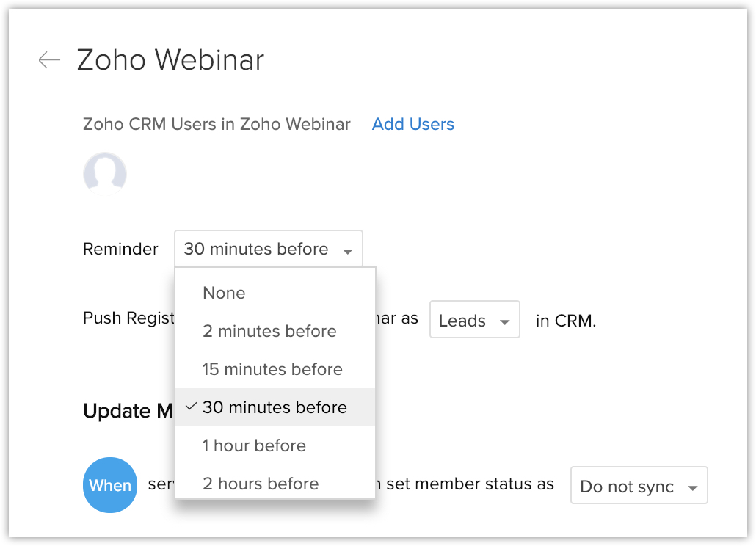The image size is (756, 546).
Task: Choose 2 hours before reminder option
Action: (261, 484)
